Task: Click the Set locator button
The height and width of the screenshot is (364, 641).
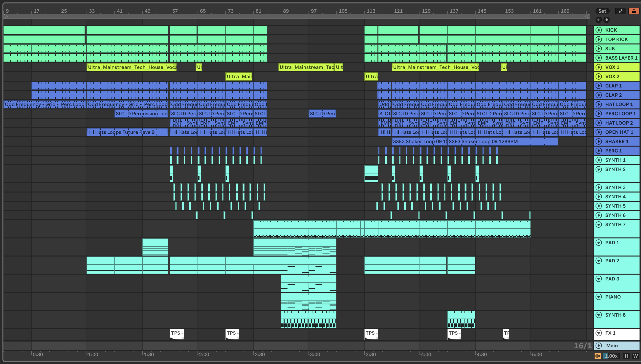Action: point(602,11)
